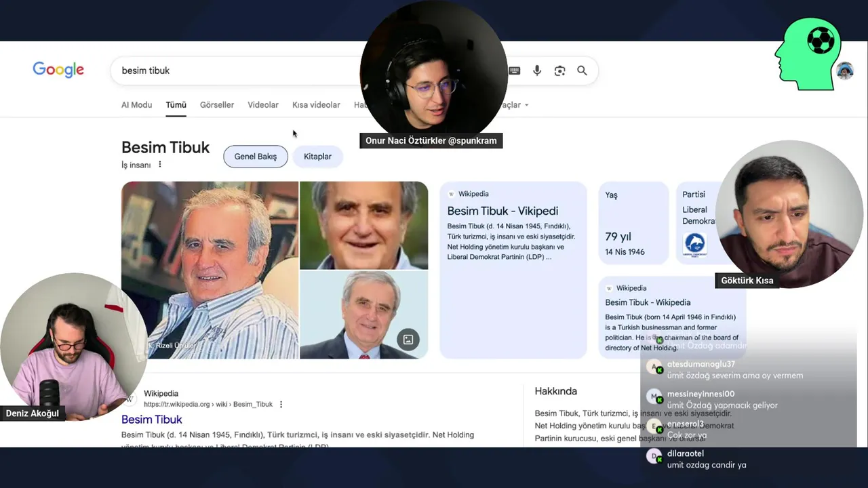Image resolution: width=868 pixels, height=488 pixels.
Task: Open the Kısa videolar tab
Action: (316, 105)
